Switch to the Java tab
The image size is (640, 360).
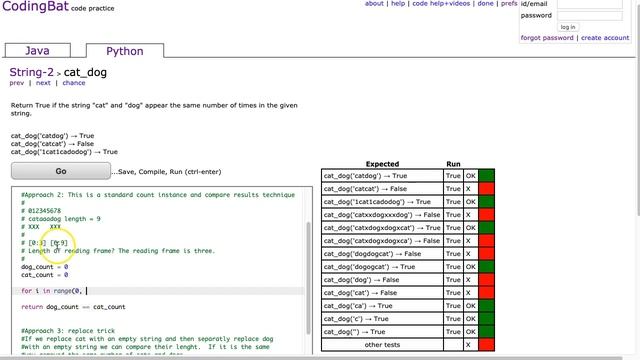pyautogui.click(x=38, y=51)
